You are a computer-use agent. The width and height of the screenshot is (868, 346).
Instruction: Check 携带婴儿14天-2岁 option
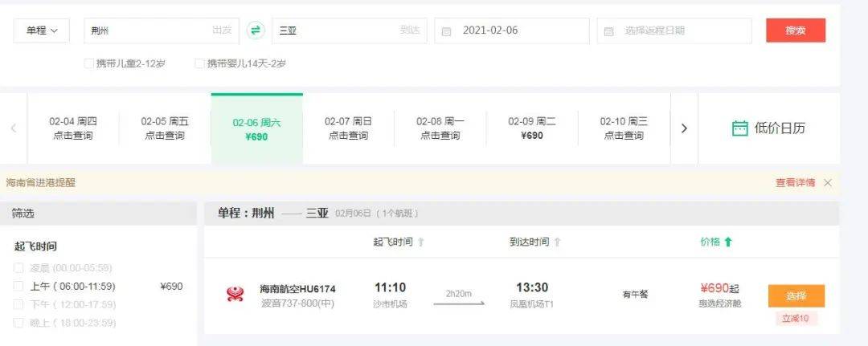tap(199, 63)
